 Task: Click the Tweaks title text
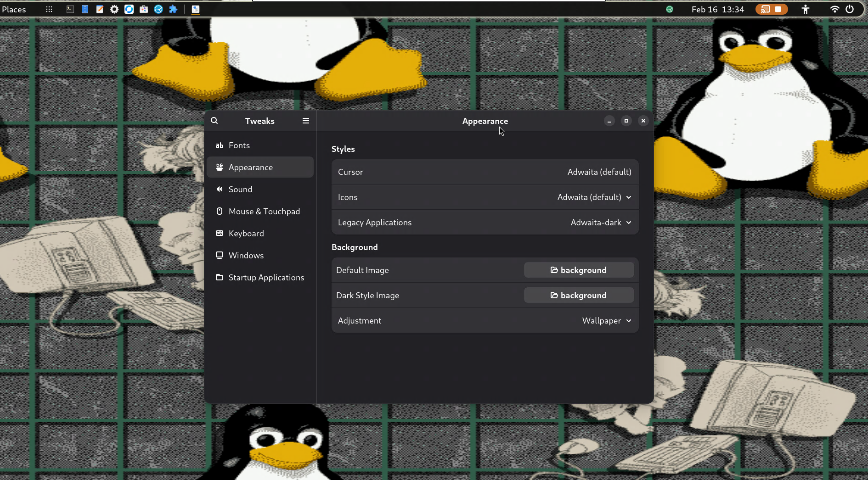click(x=260, y=121)
